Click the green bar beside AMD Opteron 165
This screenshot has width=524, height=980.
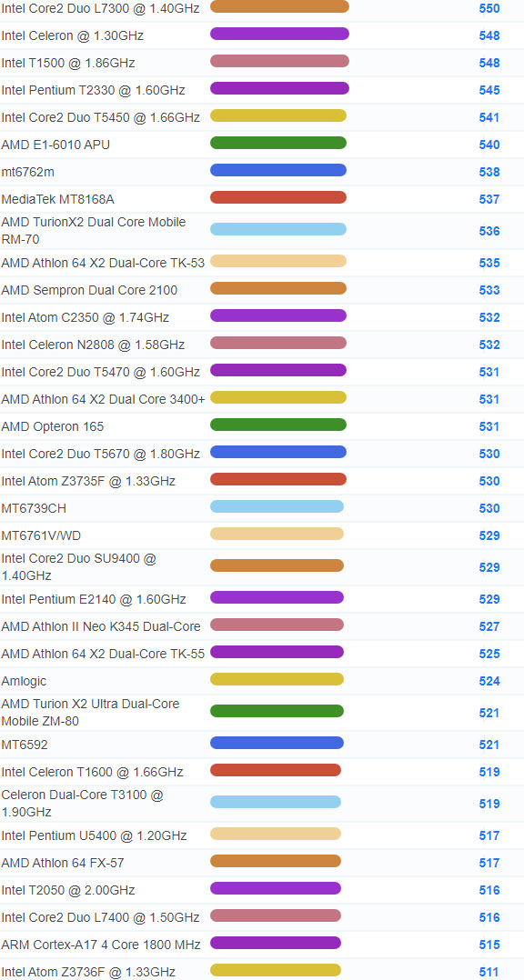tap(278, 425)
